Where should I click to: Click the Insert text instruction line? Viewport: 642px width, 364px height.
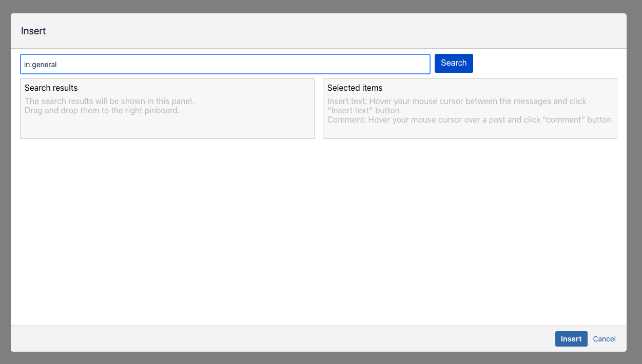tap(458, 101)
